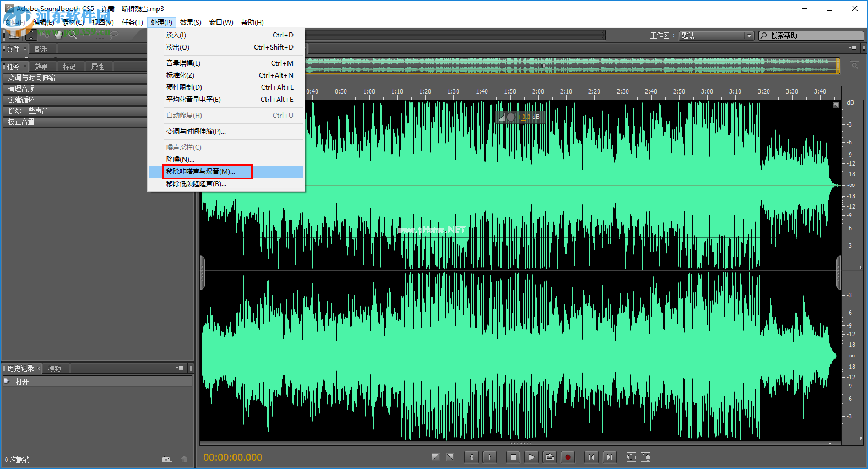Switch to the 视频 tab
Viewport: 868px width, 469px height.
click(x=55, y=369)
